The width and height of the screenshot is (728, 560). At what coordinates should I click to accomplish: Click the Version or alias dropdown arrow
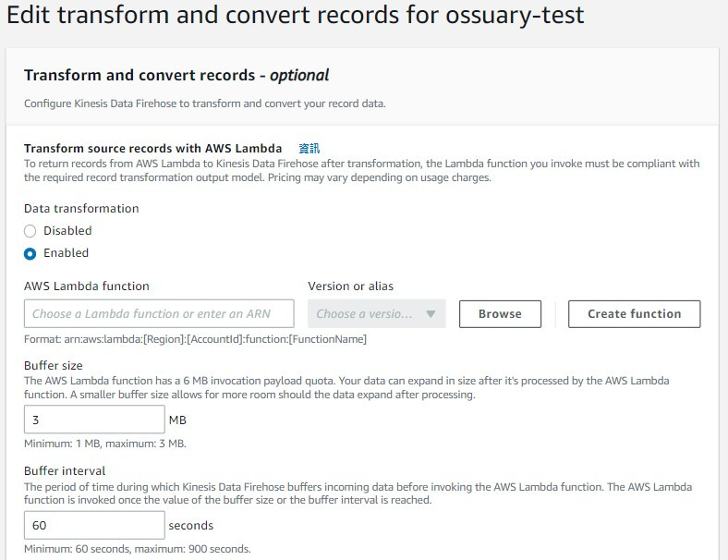431,314
